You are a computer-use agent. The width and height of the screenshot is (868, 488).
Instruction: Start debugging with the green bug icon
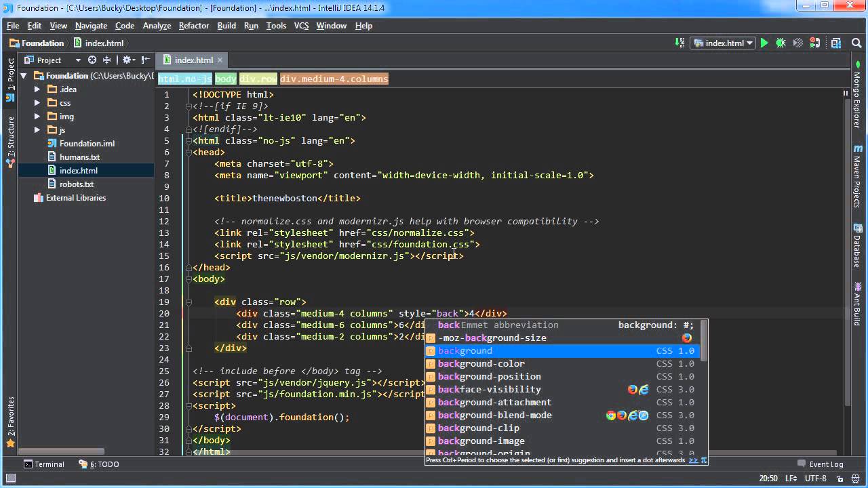pos(781,43)
